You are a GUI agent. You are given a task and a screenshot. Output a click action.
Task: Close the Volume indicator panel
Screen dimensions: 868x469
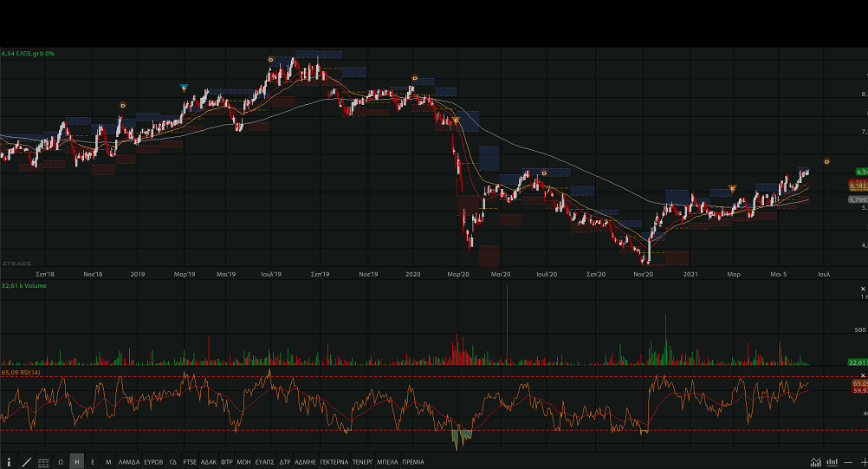pyautogui.click(x=864, y=288)
